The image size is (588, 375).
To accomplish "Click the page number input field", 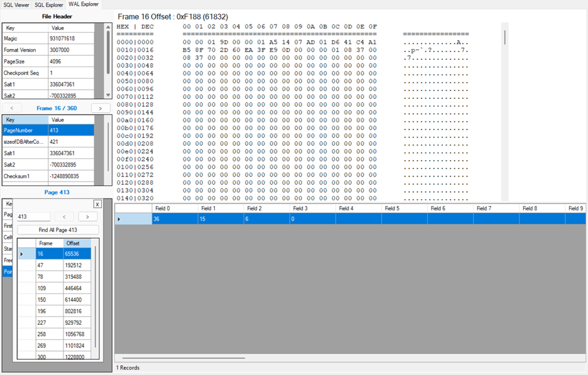I will coord(34,217).
